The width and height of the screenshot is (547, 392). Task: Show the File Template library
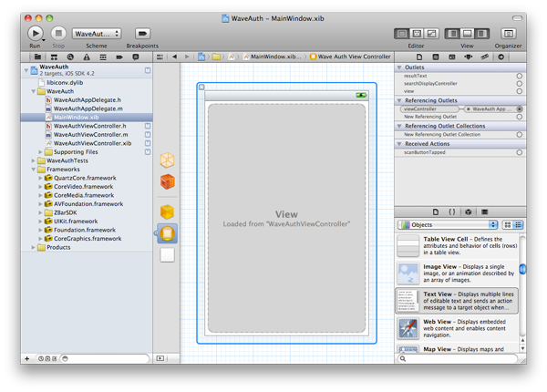pos(436,211)
